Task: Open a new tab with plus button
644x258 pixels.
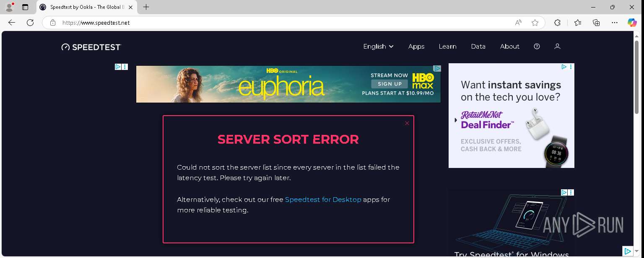Action: pos(146,7)
